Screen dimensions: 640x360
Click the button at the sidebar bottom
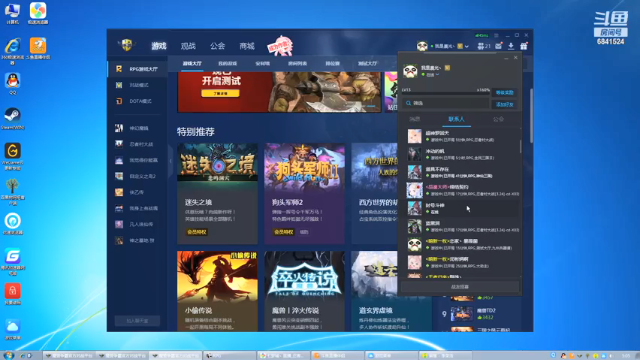click(137, 321)
